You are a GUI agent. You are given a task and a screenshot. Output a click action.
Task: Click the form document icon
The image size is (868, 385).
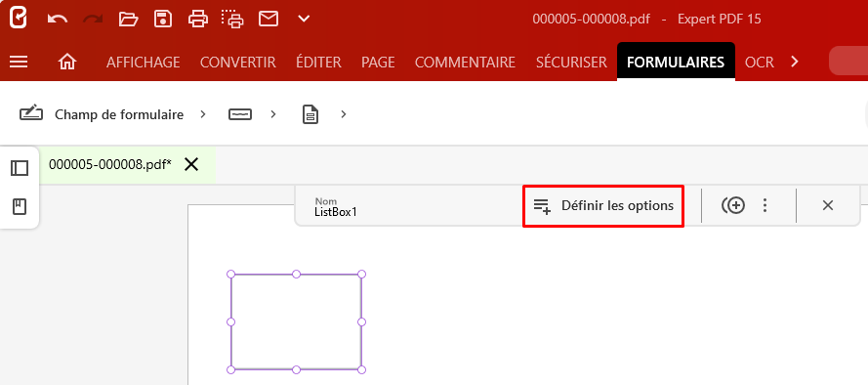310,114
